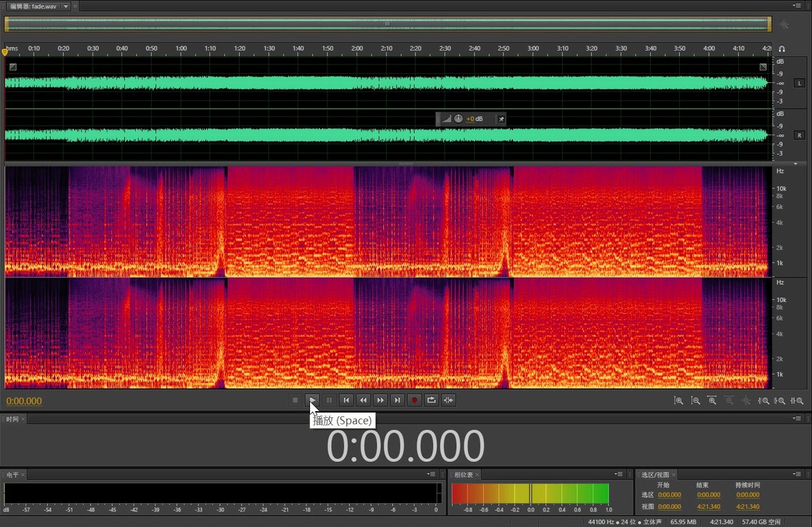Click the Fast Forward transport button

[x=380, y=400]
